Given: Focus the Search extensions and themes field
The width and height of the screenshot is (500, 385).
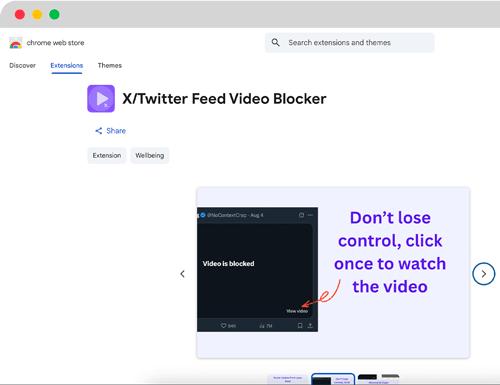Looking at the screenshot, I should pyautogui.click(x=349, y=43).
